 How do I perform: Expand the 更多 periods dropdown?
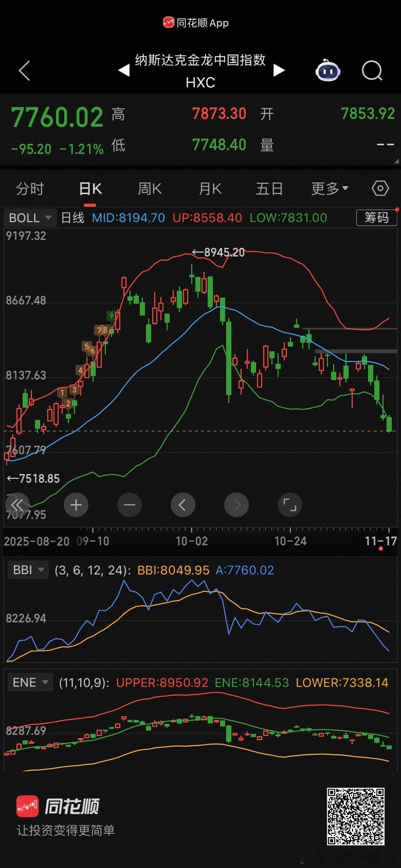pyautogui.click(x=330, y=189)
